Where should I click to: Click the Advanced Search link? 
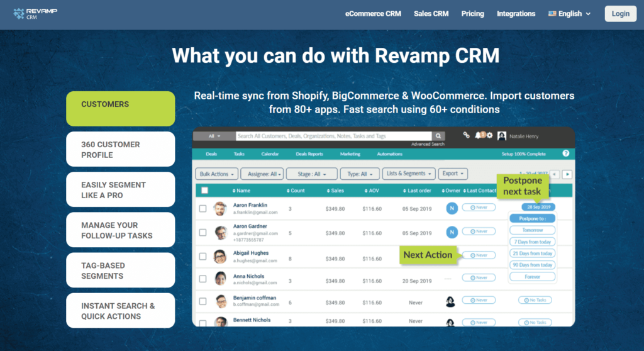(x=428, y=144)
